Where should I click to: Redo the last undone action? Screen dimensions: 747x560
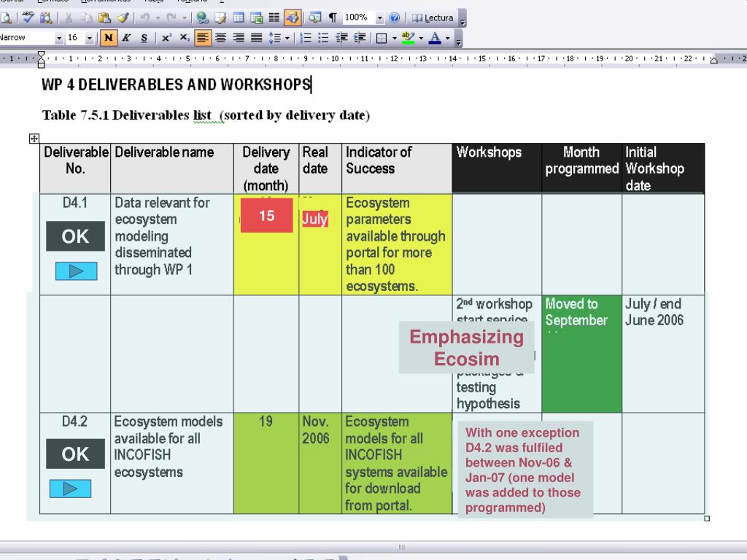(x=171, y=18)
